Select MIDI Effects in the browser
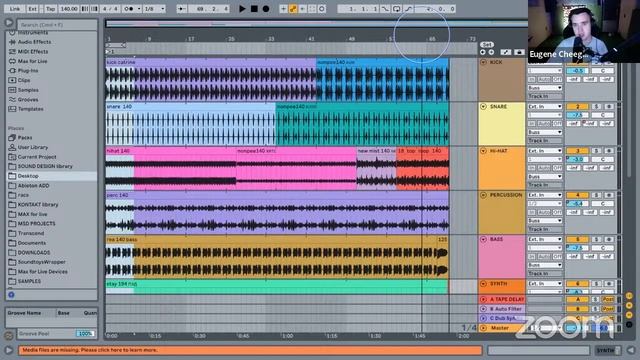 click(33, 52)
